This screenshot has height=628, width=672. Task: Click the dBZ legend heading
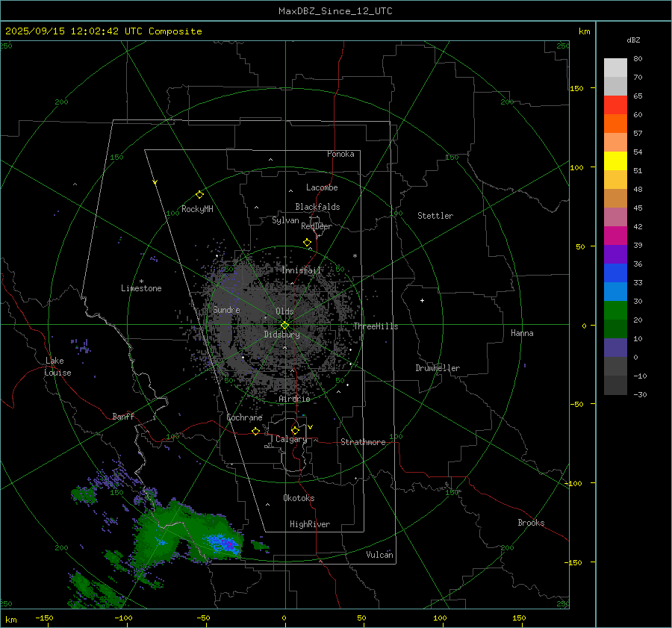(x=633, y=40)
